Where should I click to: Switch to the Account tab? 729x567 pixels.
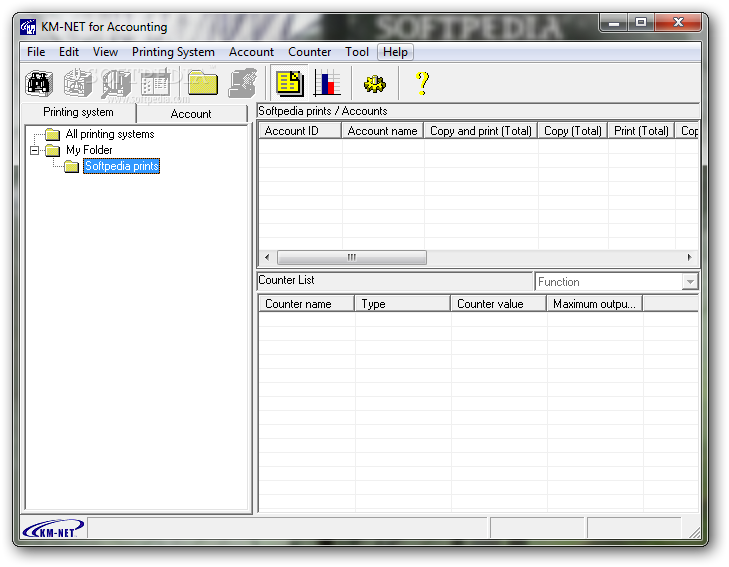click(191, 114)
